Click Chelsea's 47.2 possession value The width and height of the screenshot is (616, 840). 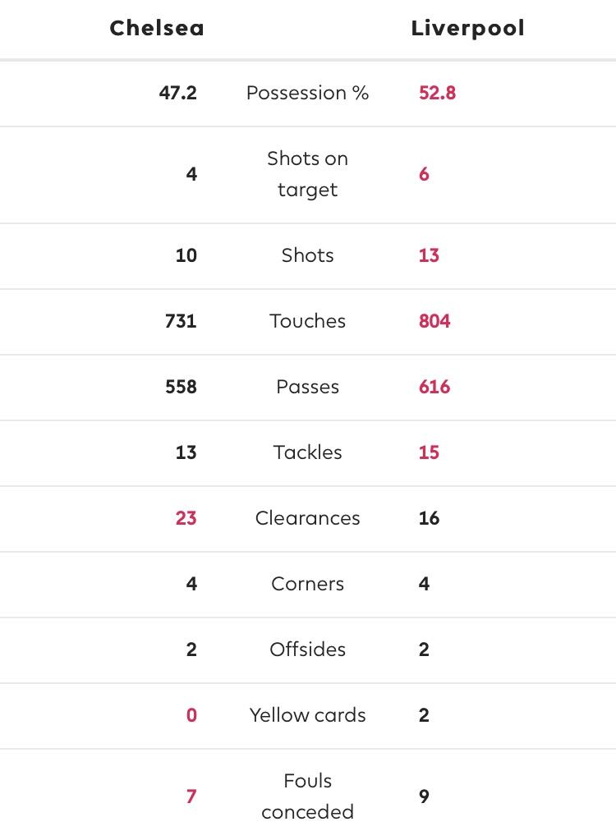pyautogui.click(x=178, y=93)
